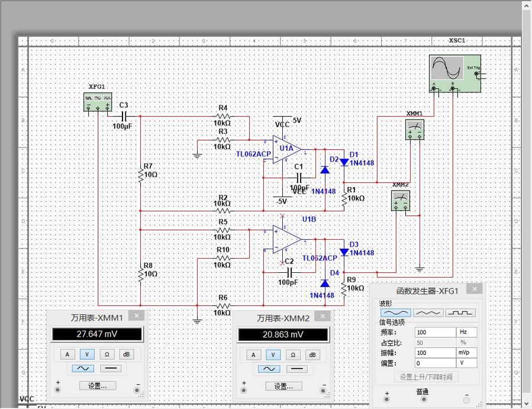Click the XMM1 multimeter symbol in schematic
Screen dimensions: 532x409
(x=415, y=129)
